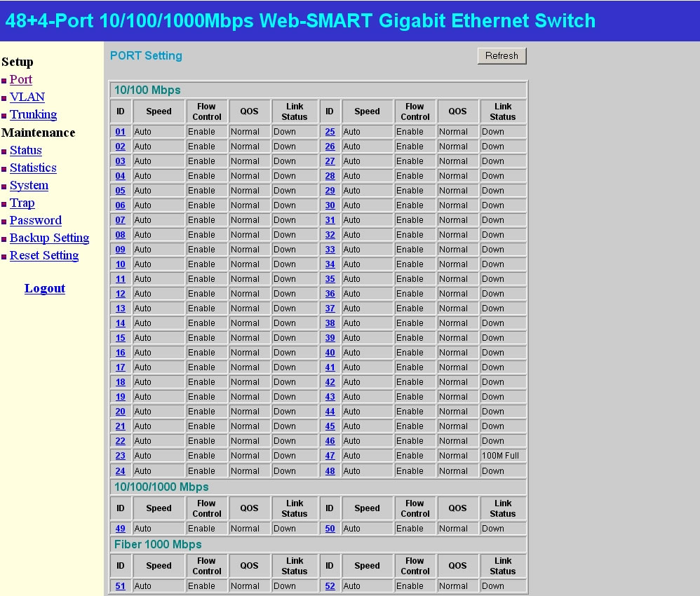Click the Maintenance sidebar heading
This screenshot has height=596, width=700.
pyautogui.click(x=39, y=133)
